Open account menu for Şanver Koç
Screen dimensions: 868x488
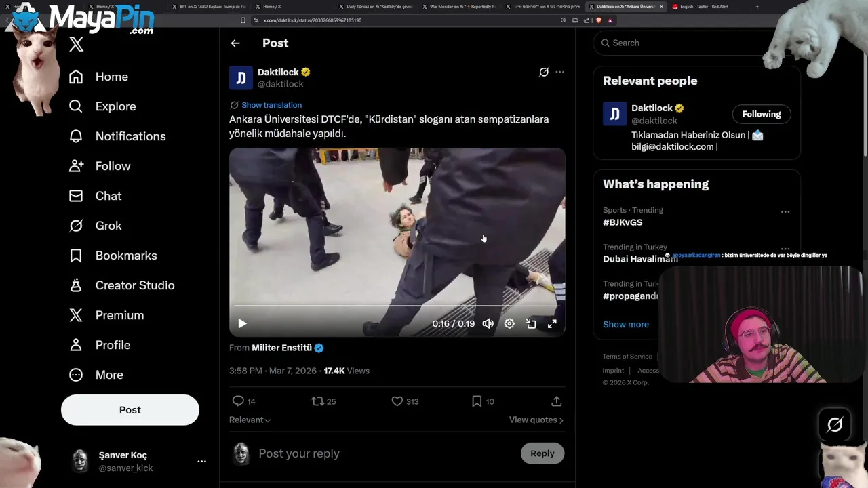click(x=201, y=461)
